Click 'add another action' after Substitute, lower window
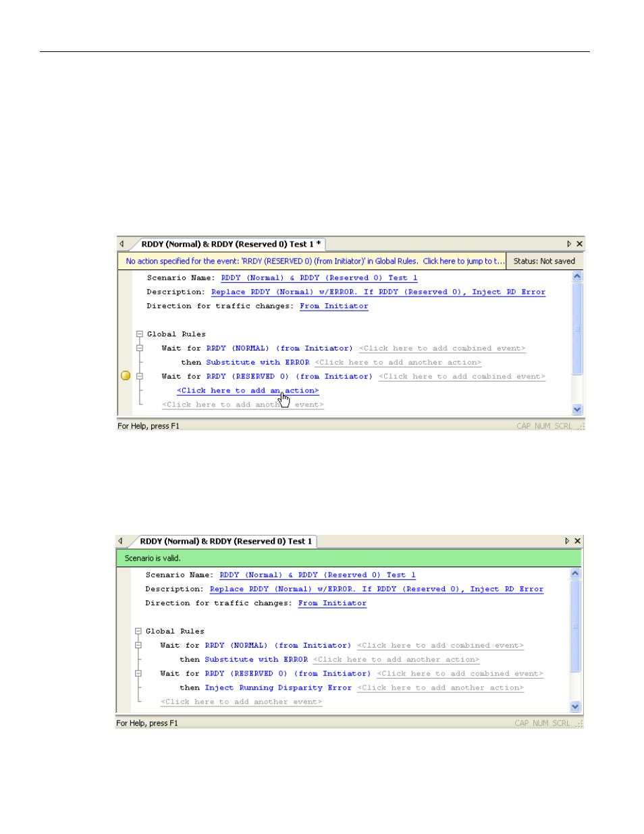The height and width of the screenshot is (834, 644). 396,659
